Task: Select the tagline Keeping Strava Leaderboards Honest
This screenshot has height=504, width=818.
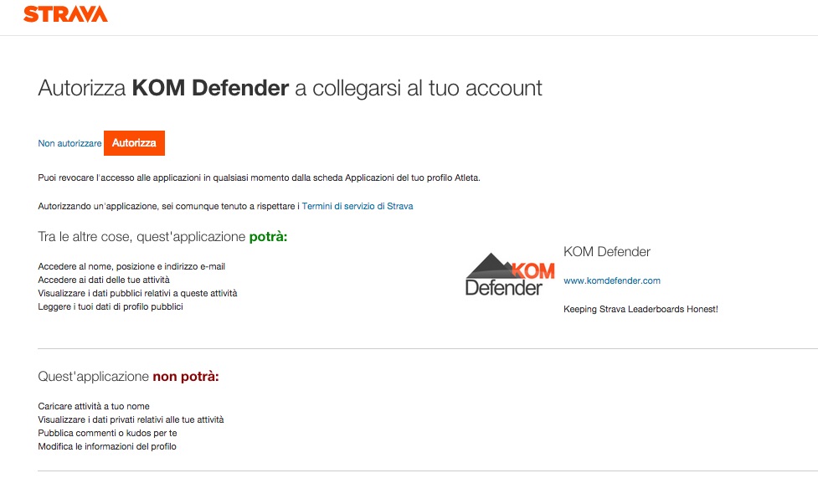Action: click(641, 309)
